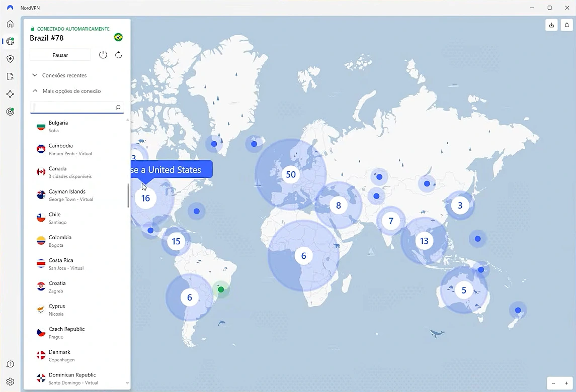Click the Iceland server dot
Screen dimensions: 576x392
pyautogui.click(x=254, y=144)
